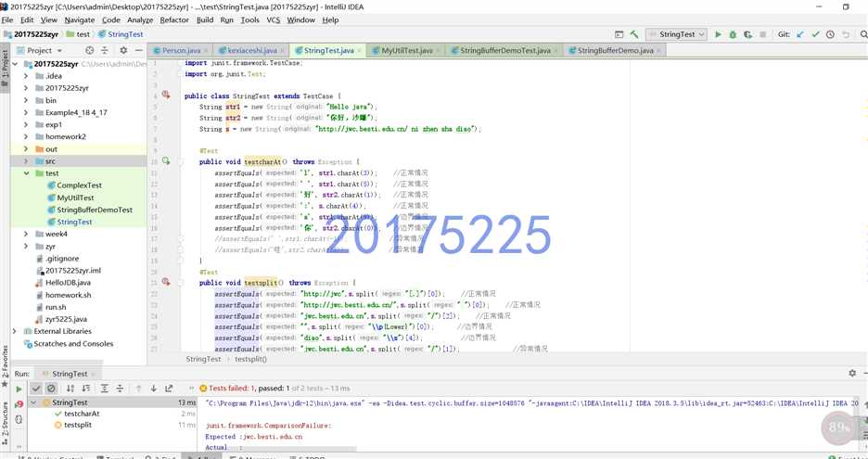The width and height of the screenshot is (868, 459).
Task: Expand External Libraries node
Action: tap(15, 331)
